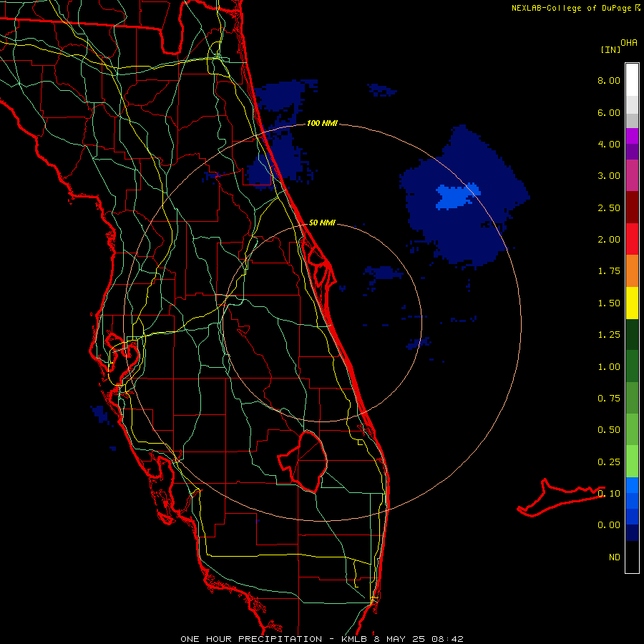
Task: Select the white legend color swatch
Action: [632, 80]
